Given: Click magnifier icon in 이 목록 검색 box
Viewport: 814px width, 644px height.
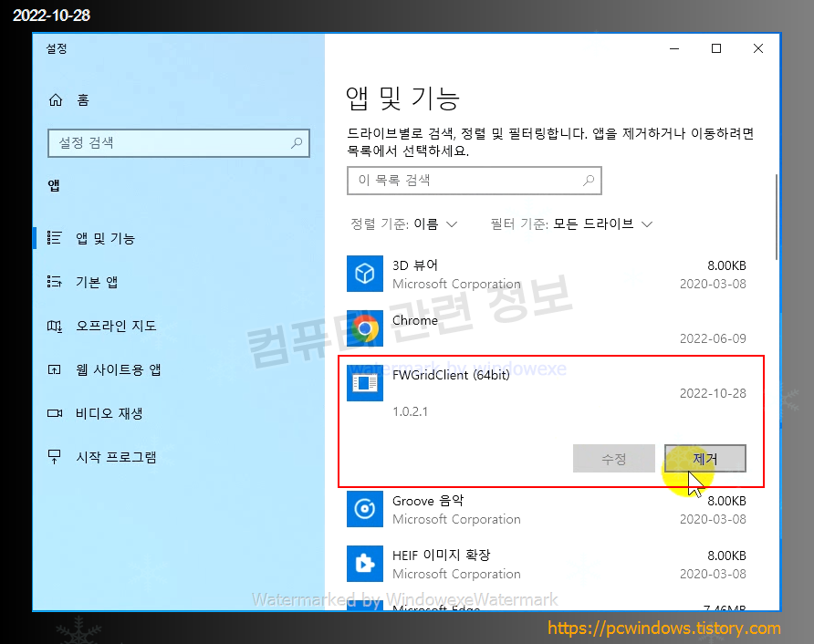Looking at the screenshot, I should coord(589,180).
